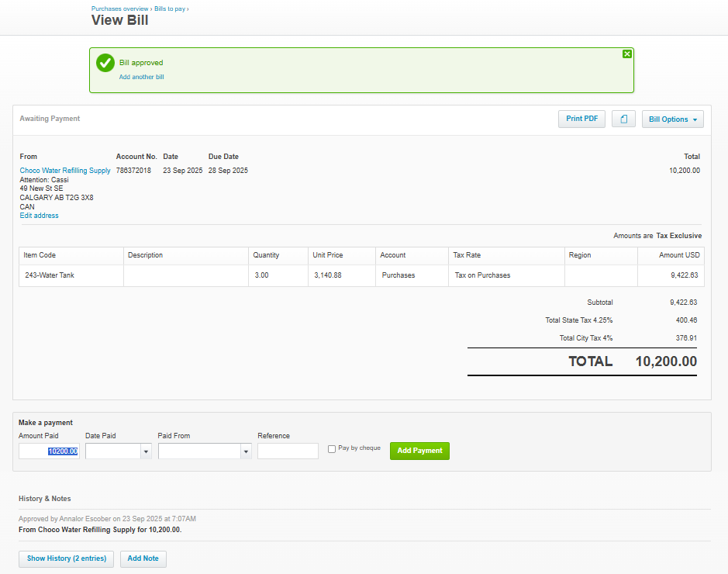The image size is (728, 574).
Task: Select the 243-Water Tank line item
Action: click(50, 275)
